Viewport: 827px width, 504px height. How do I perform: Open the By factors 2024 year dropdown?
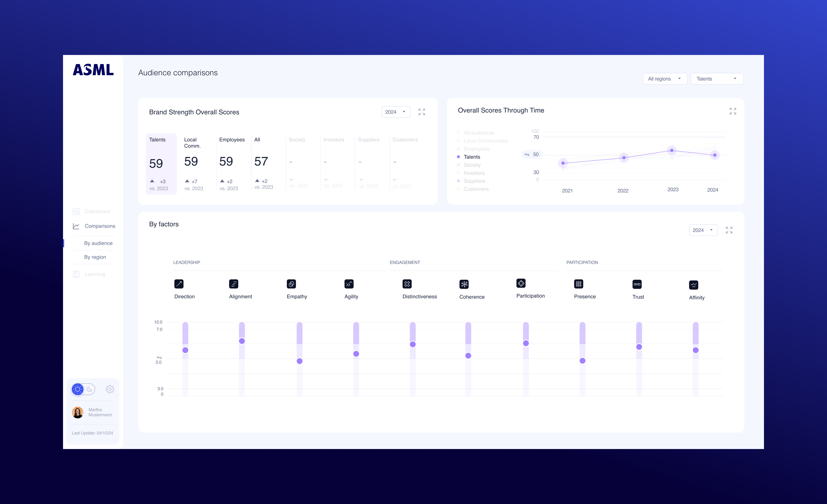(703, 230)
